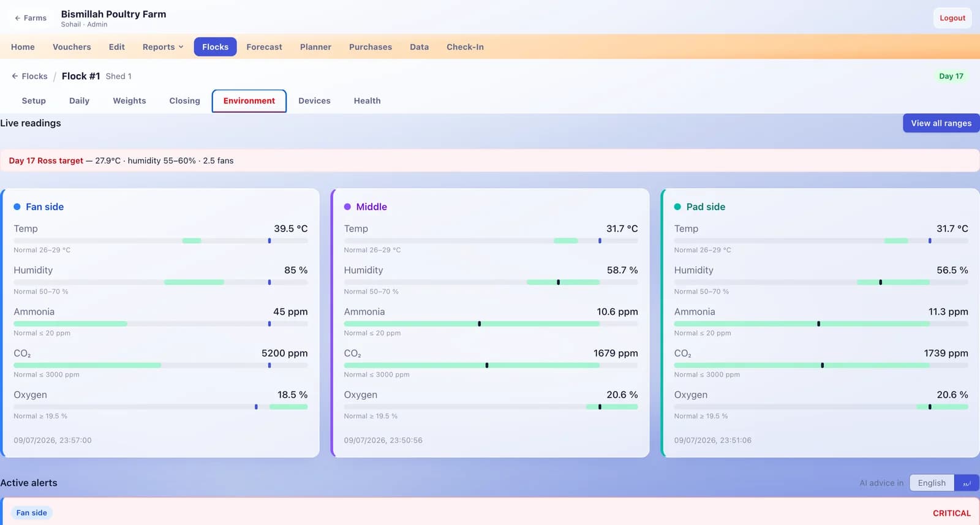The width and height of the screenshot is (980, 525).
Task: Click Middle 1679 ppm CO₂ value
Action: click(616, 353)
